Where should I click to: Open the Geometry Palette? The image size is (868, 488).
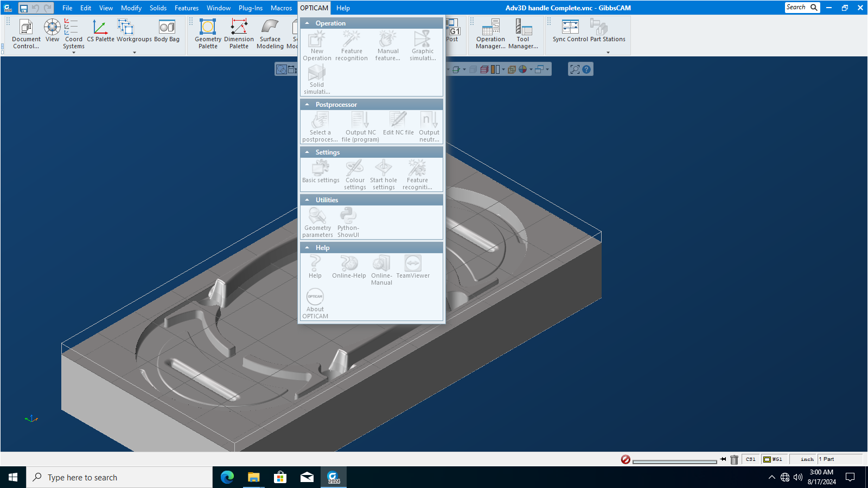pyautogui.click(x=208, y=34)
